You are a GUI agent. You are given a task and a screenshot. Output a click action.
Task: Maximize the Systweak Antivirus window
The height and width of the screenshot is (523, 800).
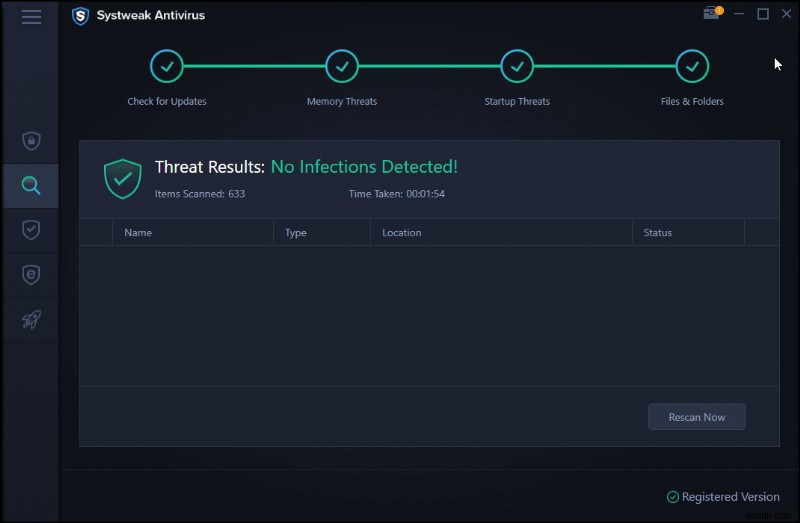pyautogui.click(x=763, y=14)
